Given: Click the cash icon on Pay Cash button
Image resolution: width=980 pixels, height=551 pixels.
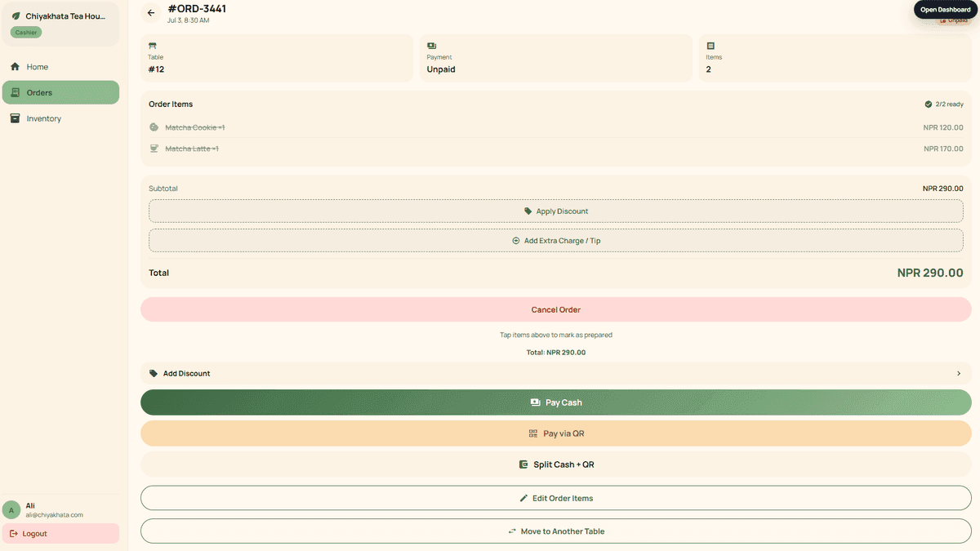Looking at the screenshot, I should [x=535, y=402].
